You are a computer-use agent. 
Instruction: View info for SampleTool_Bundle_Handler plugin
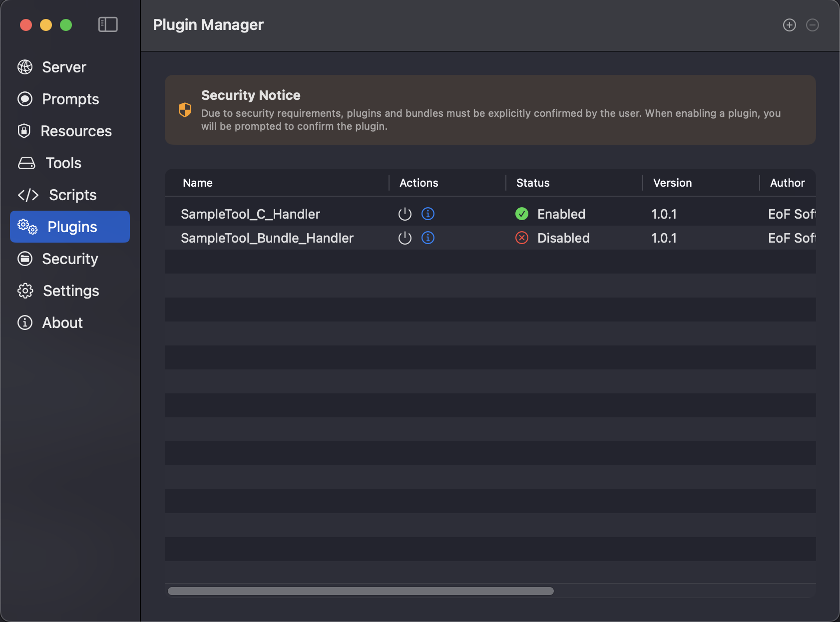click(x=428, y=238)
